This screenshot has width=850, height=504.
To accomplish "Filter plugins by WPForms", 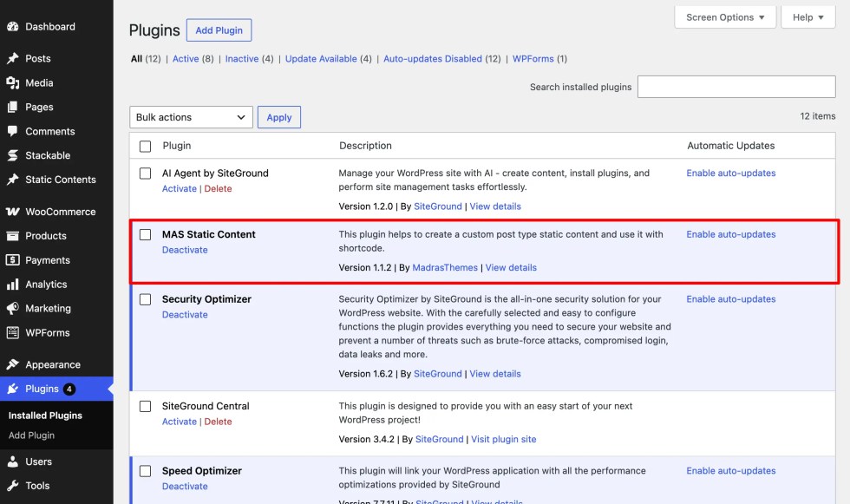I will [x=533, y=58].
